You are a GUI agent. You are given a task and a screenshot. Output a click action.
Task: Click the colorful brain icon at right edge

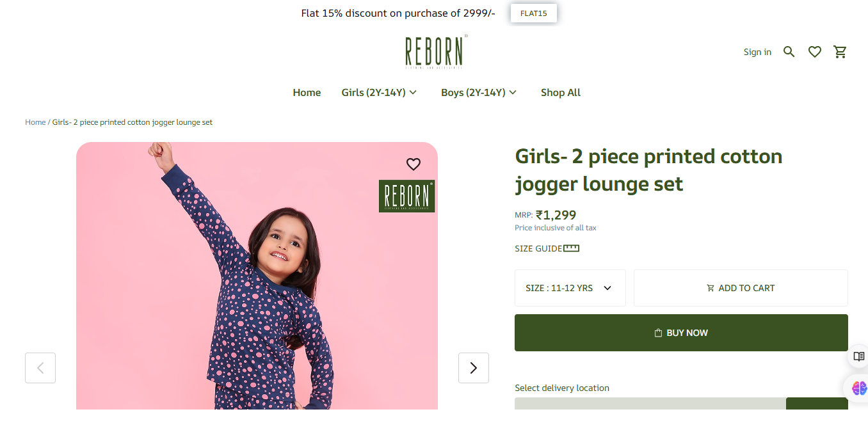pyautogui.click(x=858, y=388)
